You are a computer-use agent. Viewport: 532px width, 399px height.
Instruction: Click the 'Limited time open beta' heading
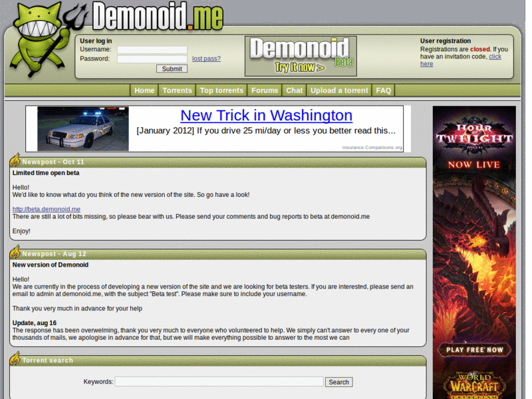(46, 173)
